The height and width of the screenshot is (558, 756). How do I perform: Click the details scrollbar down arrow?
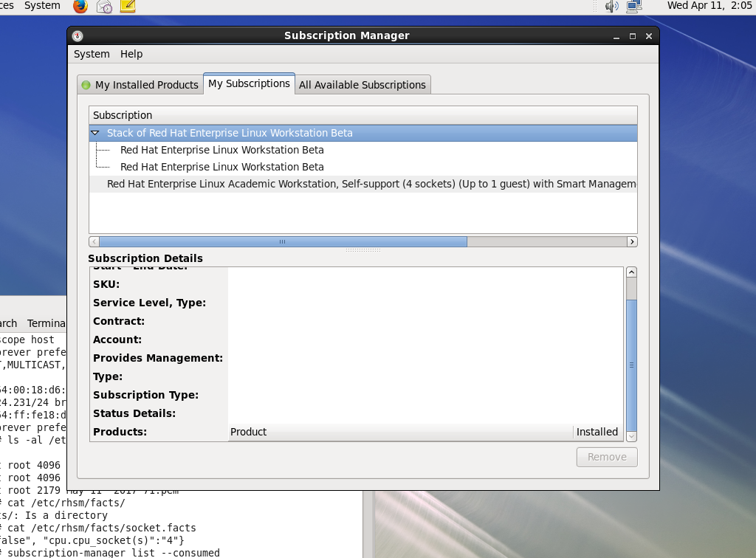(632, 436)
